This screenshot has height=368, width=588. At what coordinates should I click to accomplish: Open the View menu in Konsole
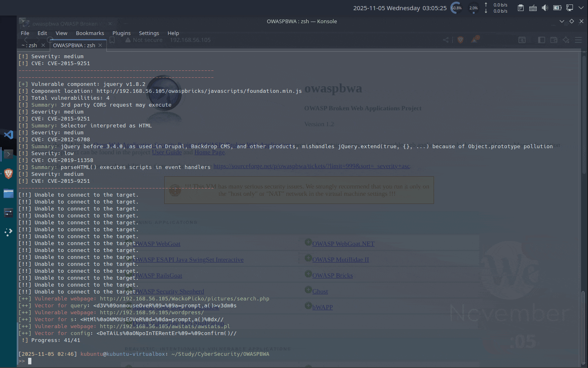coord(62,33)
